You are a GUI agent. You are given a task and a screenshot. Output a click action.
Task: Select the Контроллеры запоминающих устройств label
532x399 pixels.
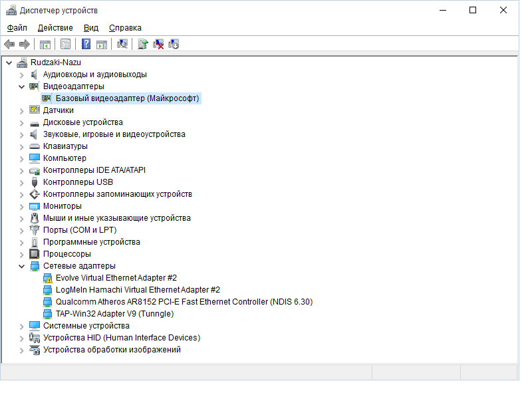click(118, 194)
